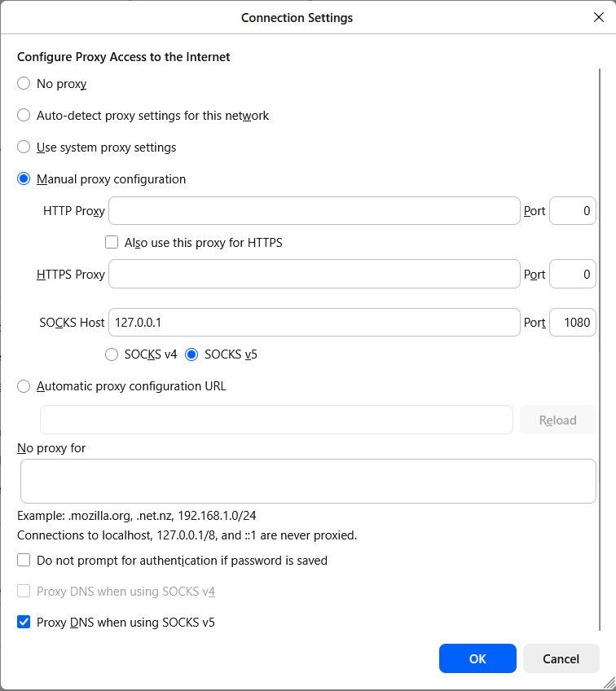Click Cancel to discard changes

click(561, 658)
